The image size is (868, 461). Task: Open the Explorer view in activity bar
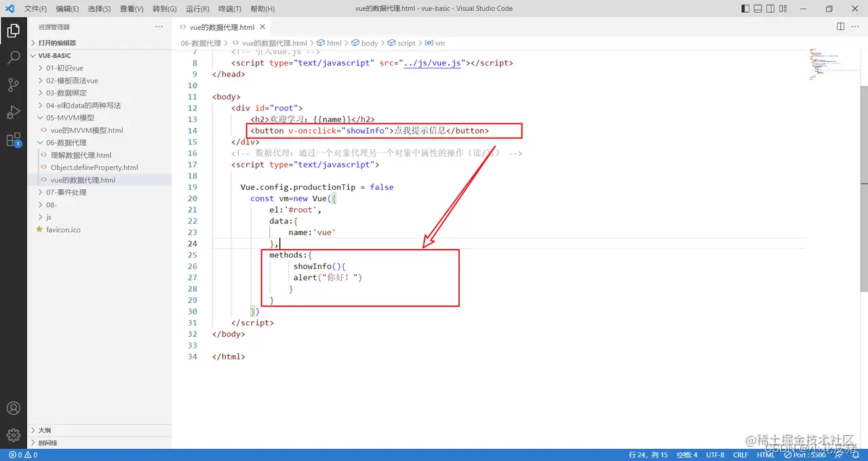pos(13,31)
